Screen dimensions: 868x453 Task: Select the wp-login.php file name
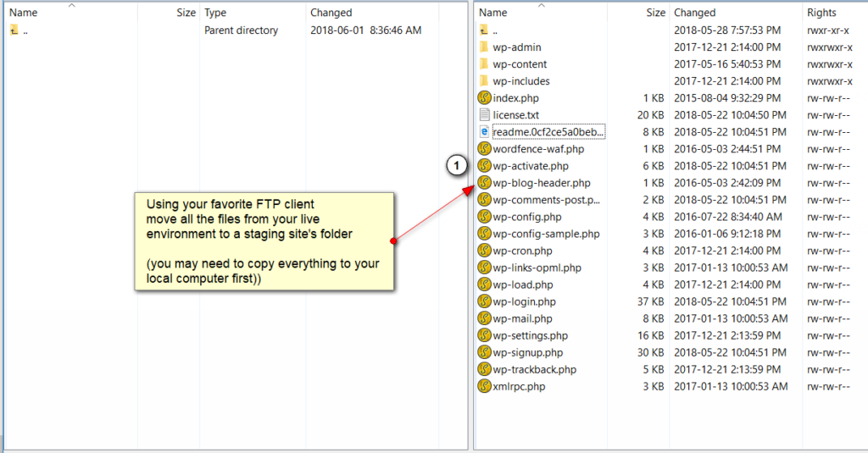pos(524,301)
